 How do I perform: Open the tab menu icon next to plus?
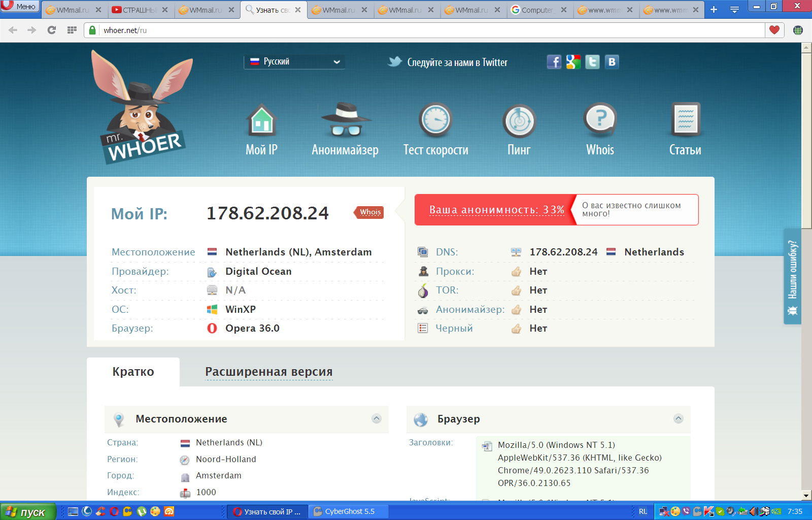pos(734,10)
